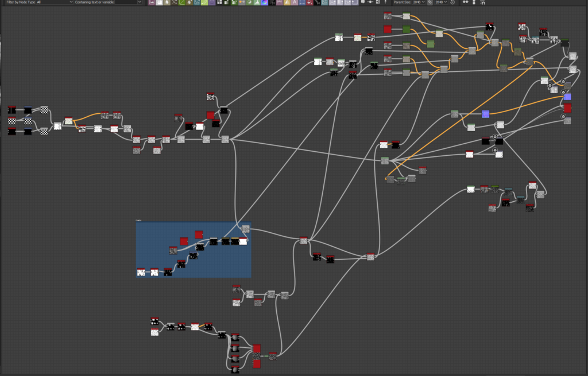
Task: Add a Curve node from the toolbar
Action: pos(182,2)
